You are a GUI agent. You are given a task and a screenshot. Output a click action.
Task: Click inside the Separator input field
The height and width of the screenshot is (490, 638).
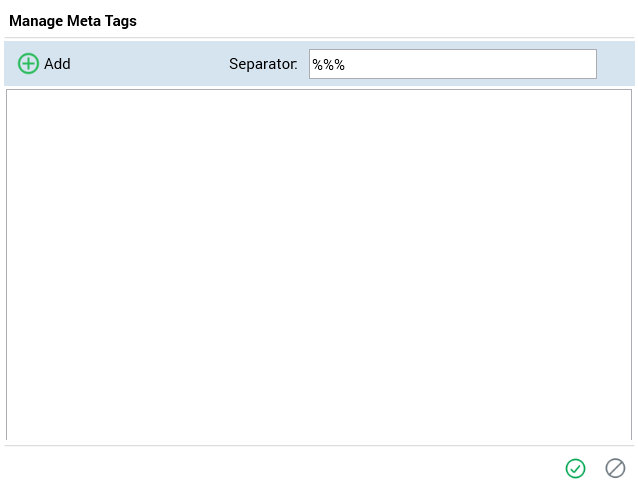(452, 64)
